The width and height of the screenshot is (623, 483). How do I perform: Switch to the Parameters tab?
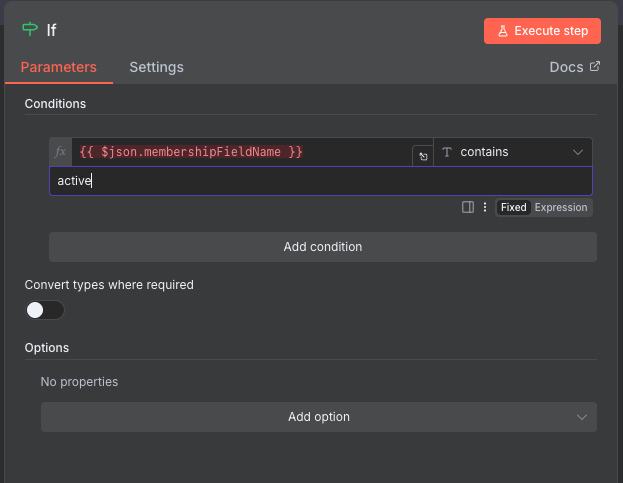coord(59,67)
